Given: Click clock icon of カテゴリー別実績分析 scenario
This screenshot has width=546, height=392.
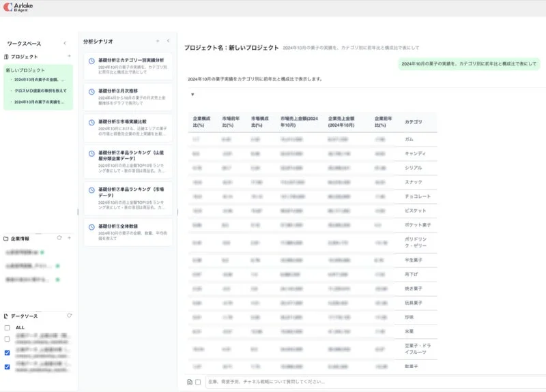Looking at the screenshot, I should (x=91, y=61).
